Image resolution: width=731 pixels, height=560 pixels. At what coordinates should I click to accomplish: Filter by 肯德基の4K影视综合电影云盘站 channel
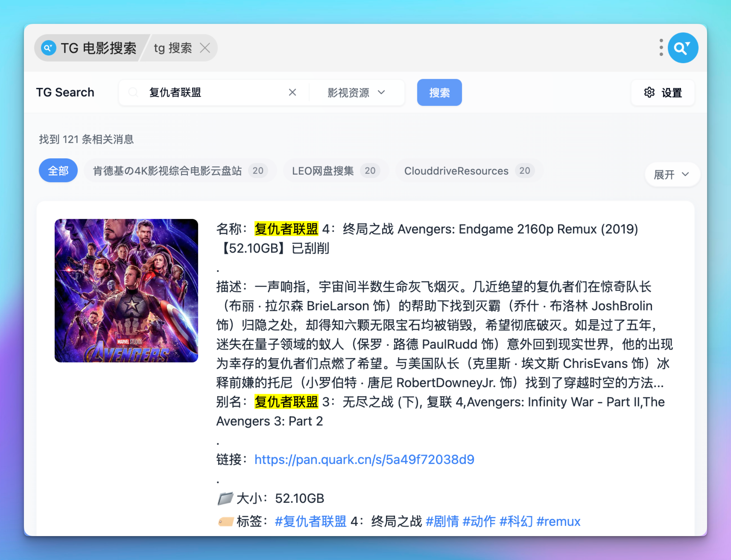[180, 171]
